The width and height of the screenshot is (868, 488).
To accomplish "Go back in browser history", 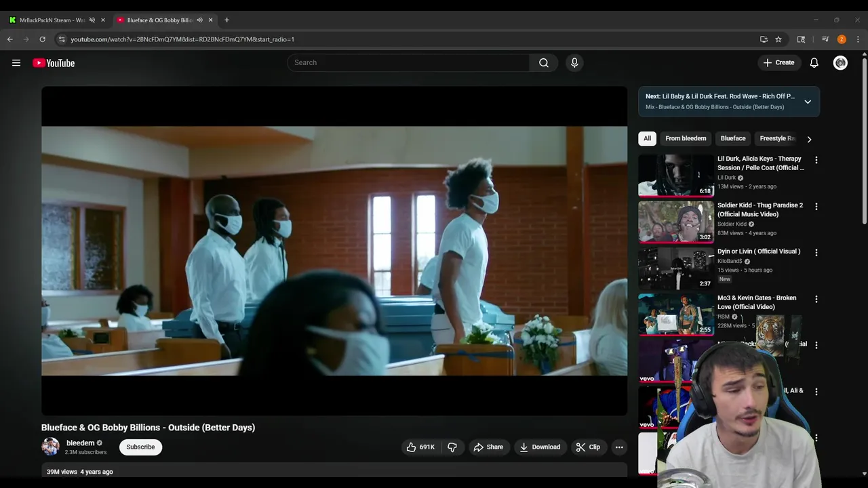I will point(9,39).
